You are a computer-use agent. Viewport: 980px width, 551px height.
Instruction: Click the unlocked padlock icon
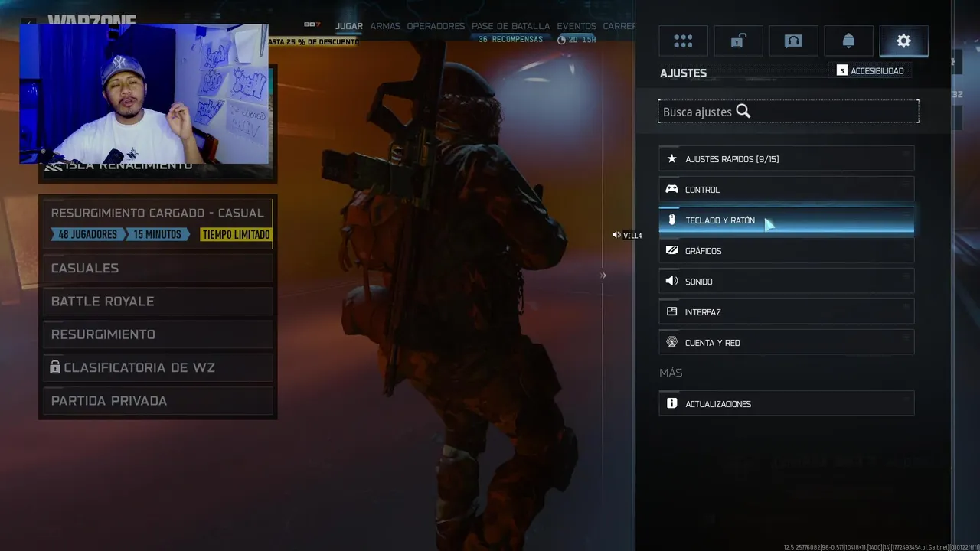click(x=738, y=41)
